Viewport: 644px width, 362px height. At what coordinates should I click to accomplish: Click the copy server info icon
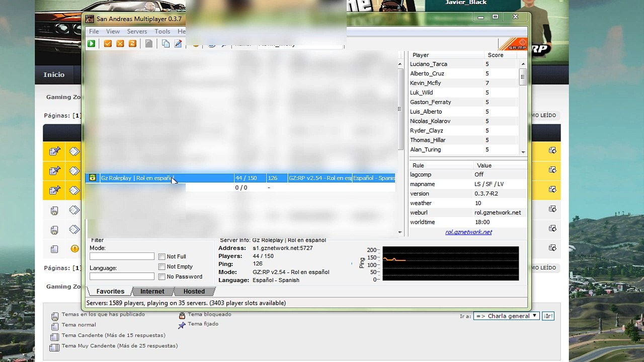pos(166,44)
